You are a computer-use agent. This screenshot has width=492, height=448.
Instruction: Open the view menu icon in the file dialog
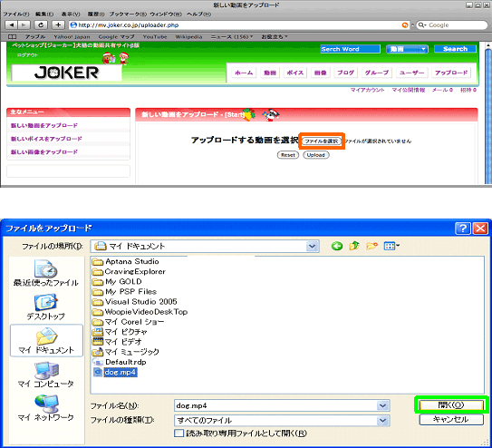pyautogui.click(x=391, y=246)
